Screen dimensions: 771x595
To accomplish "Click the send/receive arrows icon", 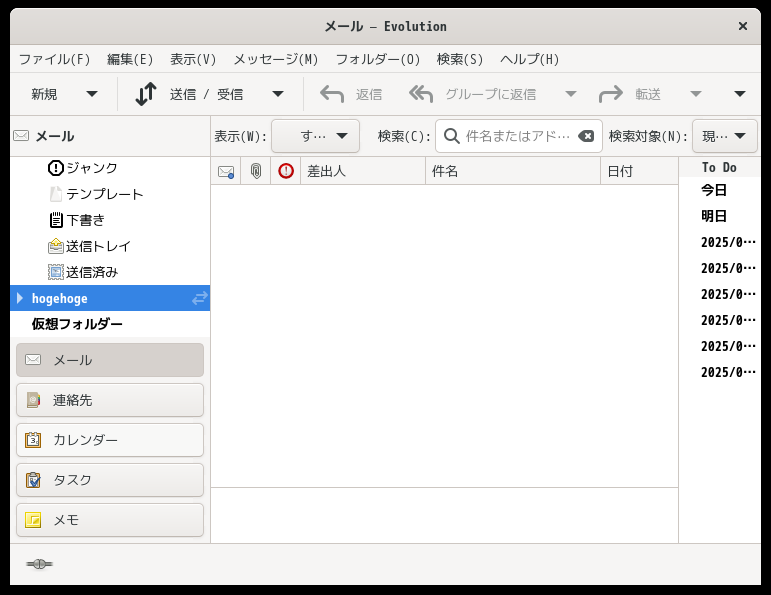I will (146, 94).
